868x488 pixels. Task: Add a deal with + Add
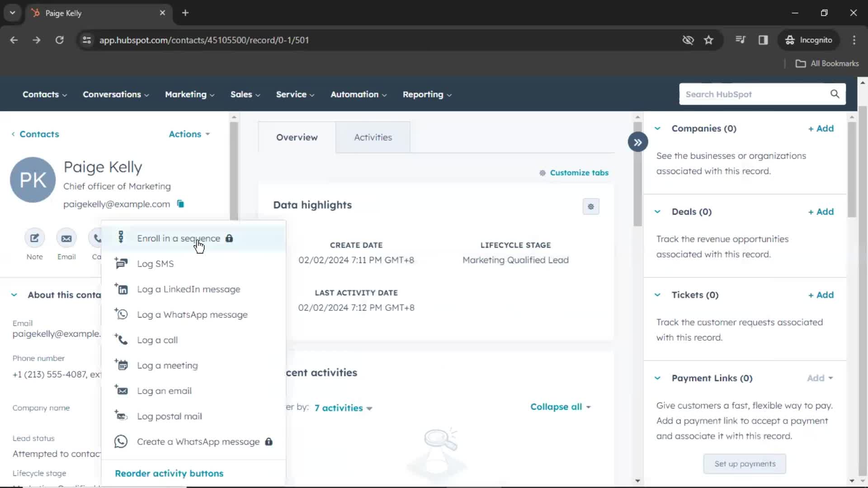(x=821, y=211)
